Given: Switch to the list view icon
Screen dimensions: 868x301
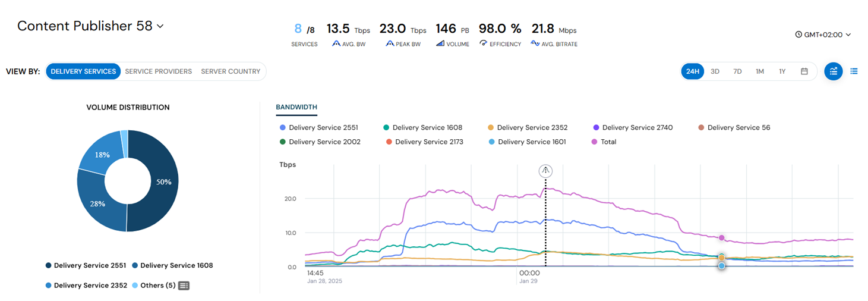Looking at the screenshot, I should point(854,71).
